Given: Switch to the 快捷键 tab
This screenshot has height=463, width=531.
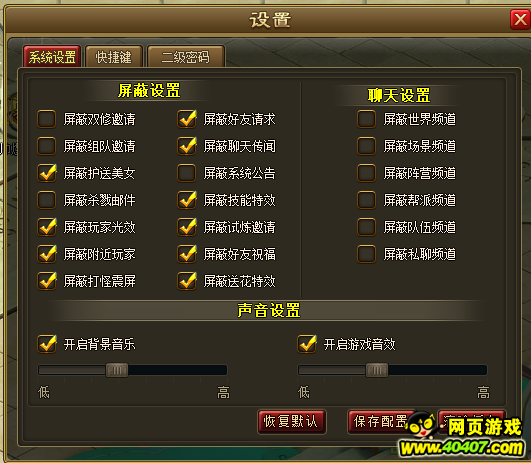Looking at the screenshot, I should (x=114, y=57).
